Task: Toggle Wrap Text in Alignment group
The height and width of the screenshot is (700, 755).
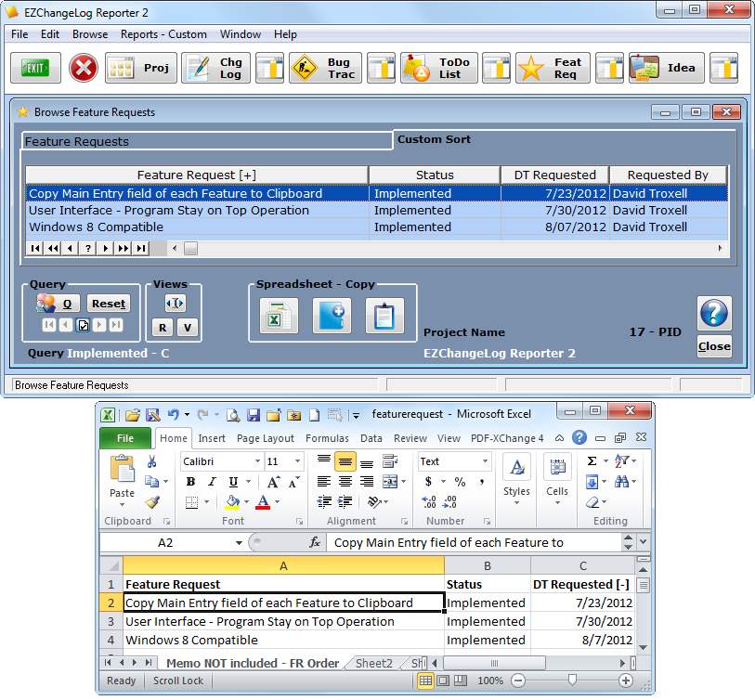Action: point(389,461)
